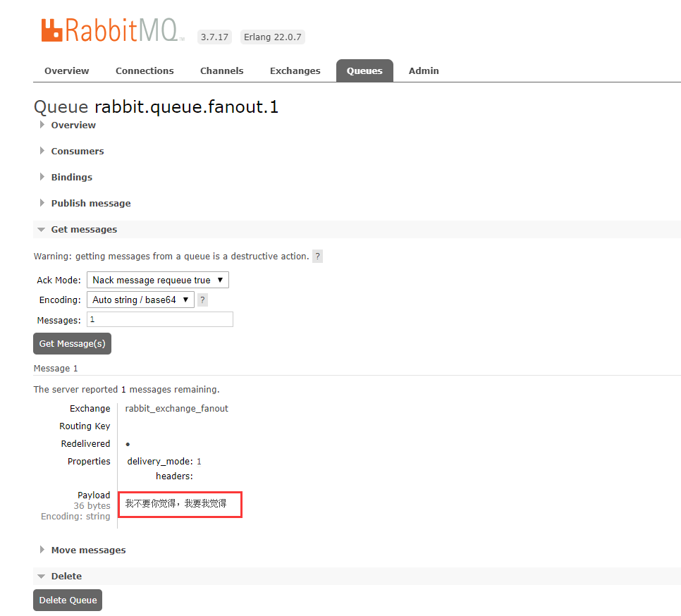Switch to the Exchanges tab

point(295,70)
